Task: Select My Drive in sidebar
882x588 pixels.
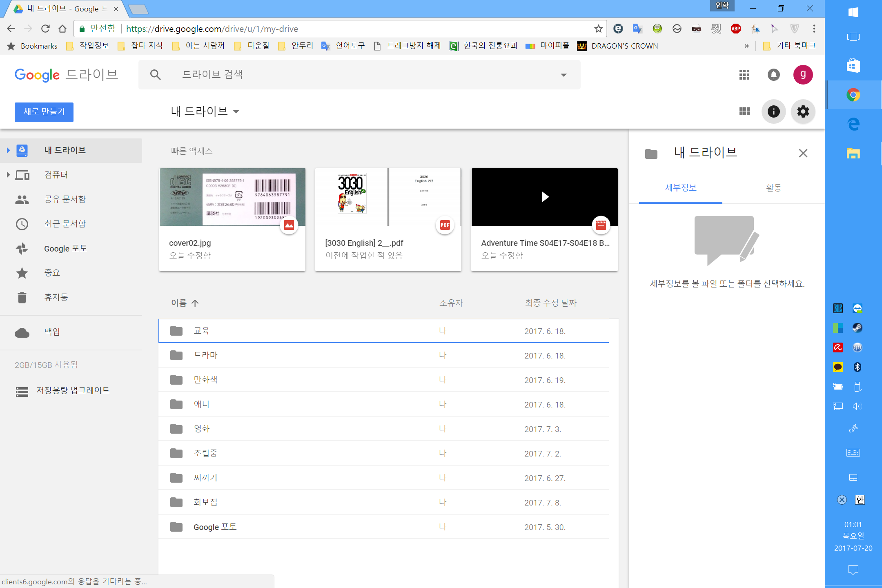Action: 71,150
